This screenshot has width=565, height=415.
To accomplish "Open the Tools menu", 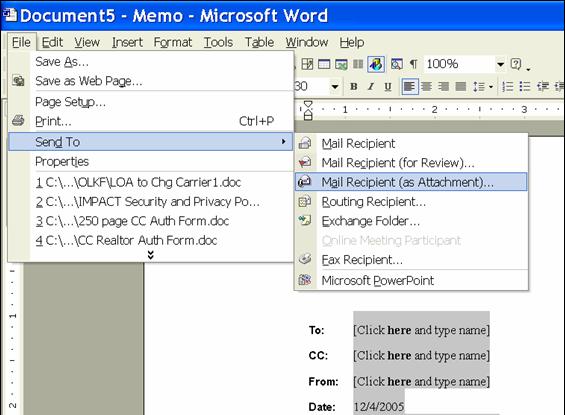I will coord(218,42).
